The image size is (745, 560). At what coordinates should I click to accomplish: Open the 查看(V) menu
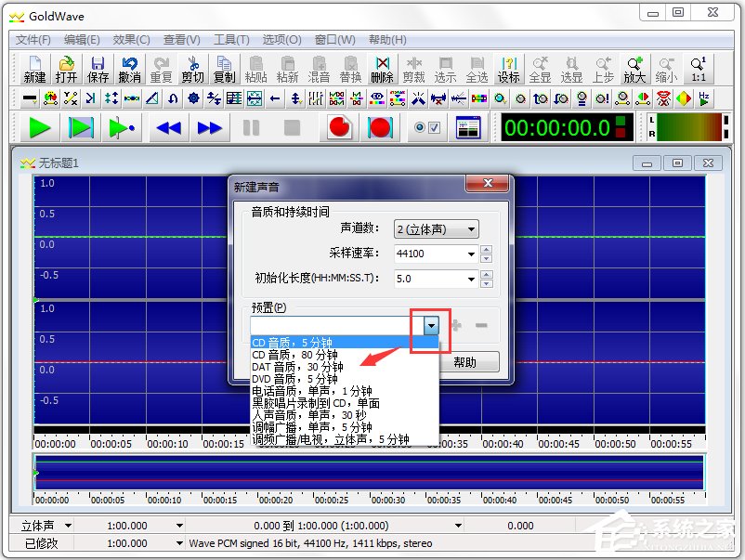(x=181, y=40)
